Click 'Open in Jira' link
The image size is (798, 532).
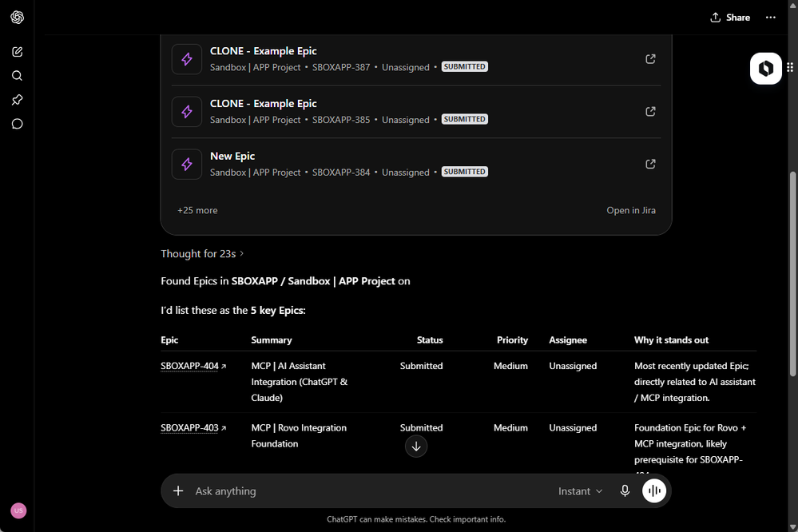click(630, 210)
